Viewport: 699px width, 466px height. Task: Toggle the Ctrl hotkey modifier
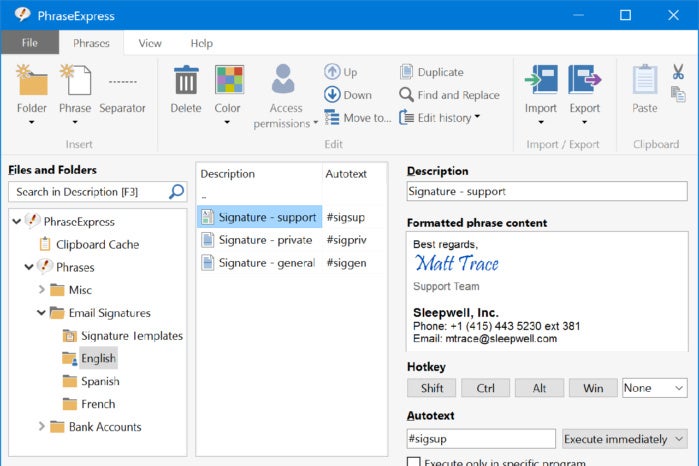tap(485, 388)
